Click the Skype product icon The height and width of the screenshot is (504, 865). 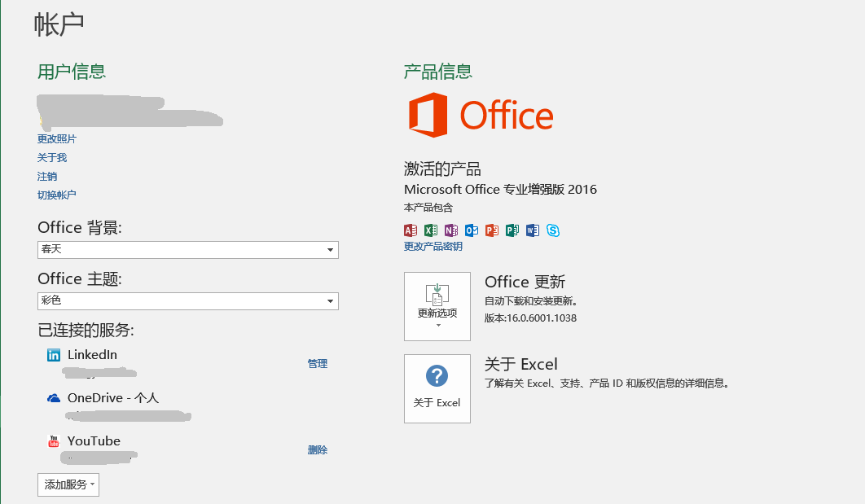(x=553, y=230)
